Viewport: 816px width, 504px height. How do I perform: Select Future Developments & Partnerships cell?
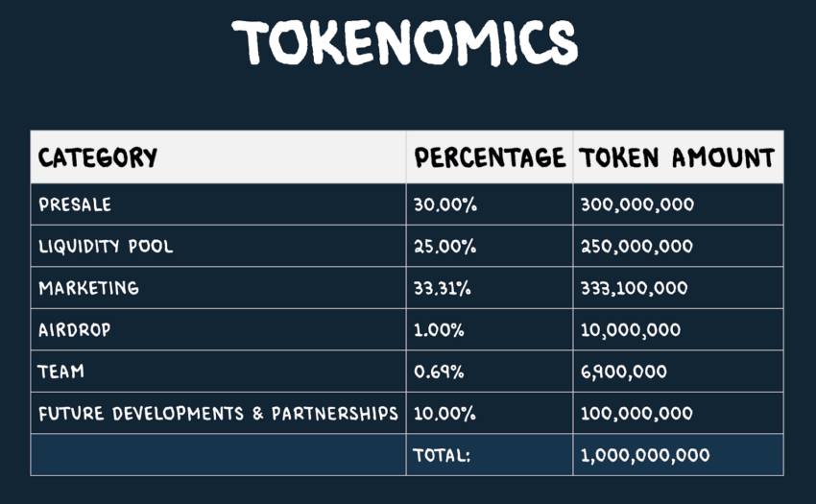pyautogui.click(x=218, y=413)
